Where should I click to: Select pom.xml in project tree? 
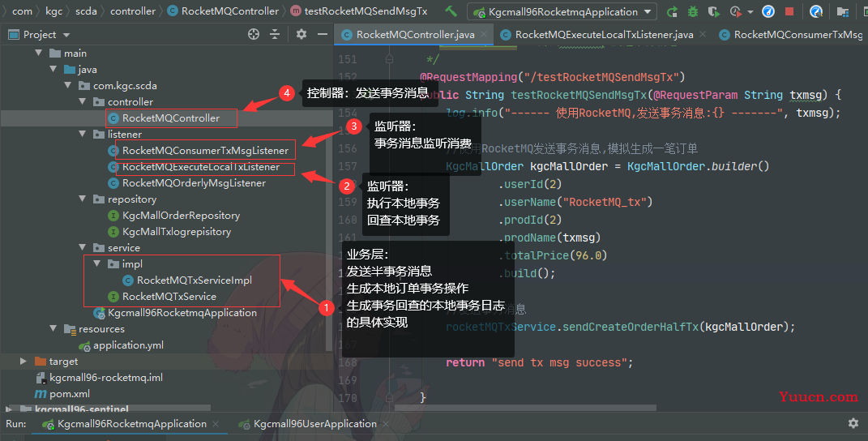(x=69, y=394)
